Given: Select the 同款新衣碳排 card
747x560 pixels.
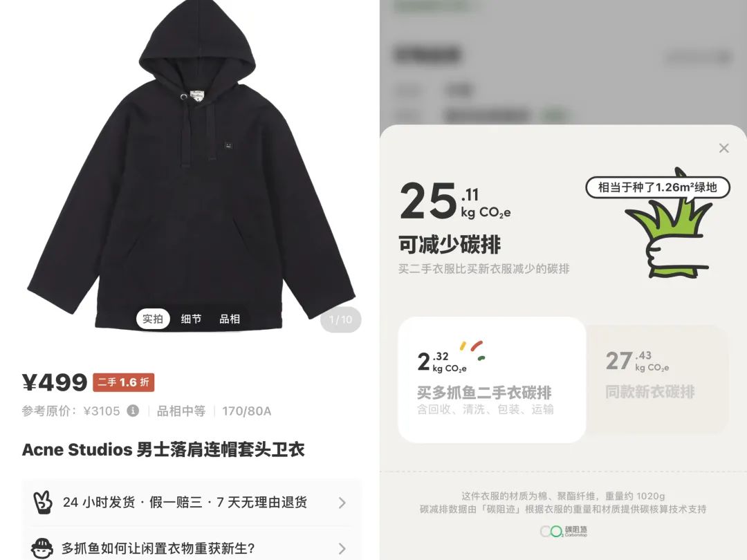Looking at the screenshot, I should pyautogui.click(x=658, y=380).
